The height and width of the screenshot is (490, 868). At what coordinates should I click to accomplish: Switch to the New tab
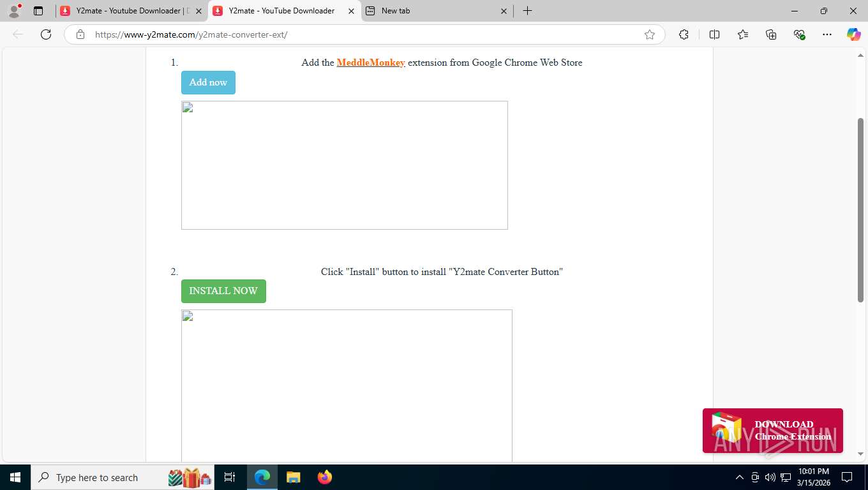[437, 11]
